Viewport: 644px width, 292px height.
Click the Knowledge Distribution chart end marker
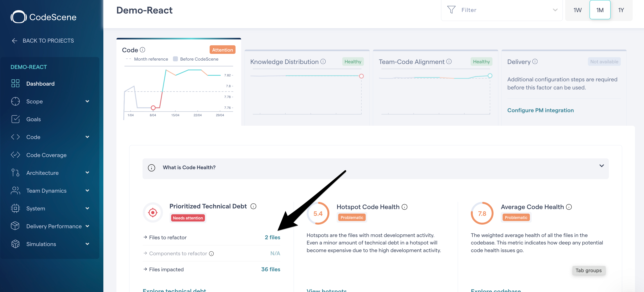(361, 76)
